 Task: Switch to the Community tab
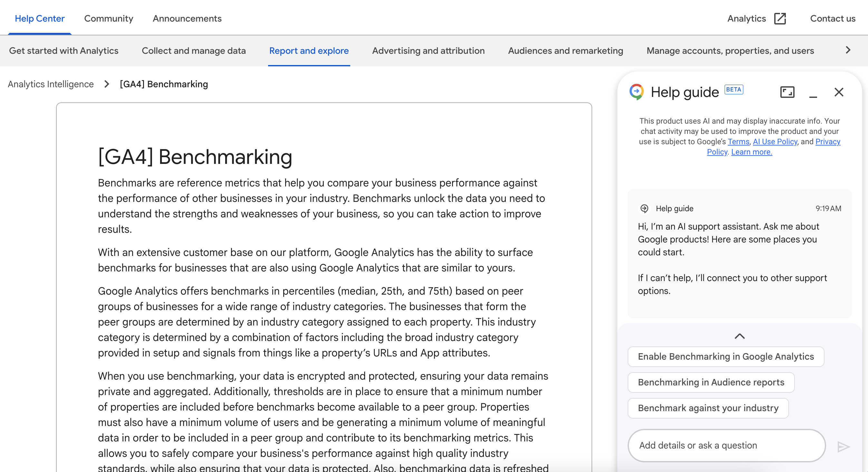[x=109, y=19]
